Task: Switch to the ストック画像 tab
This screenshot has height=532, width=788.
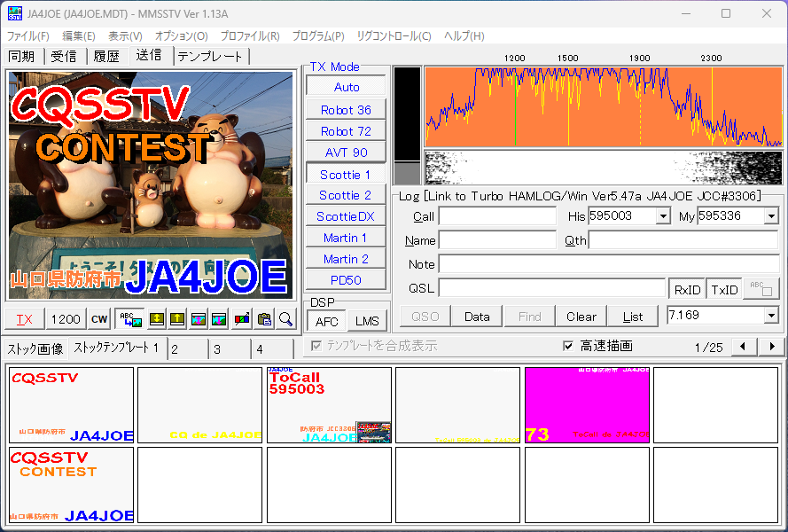Action: 35,348
